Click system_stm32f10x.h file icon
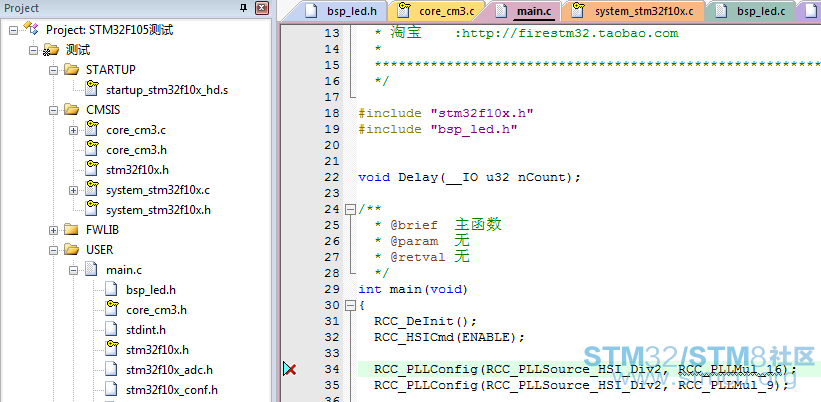821x402 pixels. pos(92,209)
